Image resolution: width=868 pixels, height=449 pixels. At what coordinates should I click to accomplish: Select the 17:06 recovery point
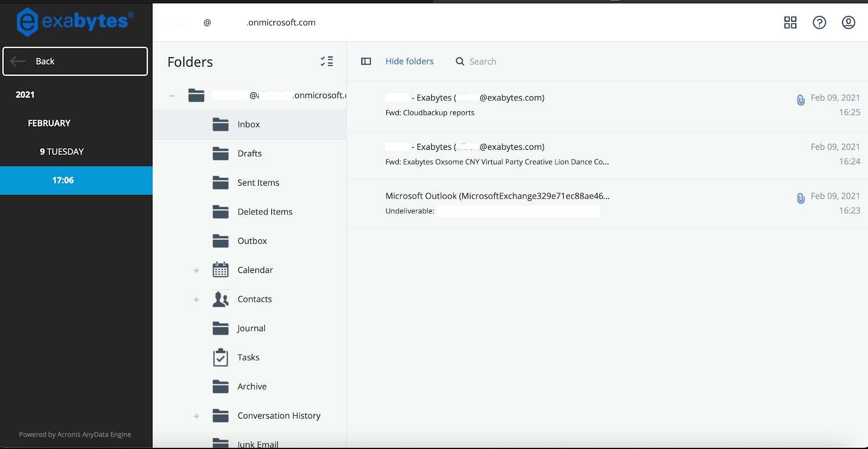tap(76, 180)
